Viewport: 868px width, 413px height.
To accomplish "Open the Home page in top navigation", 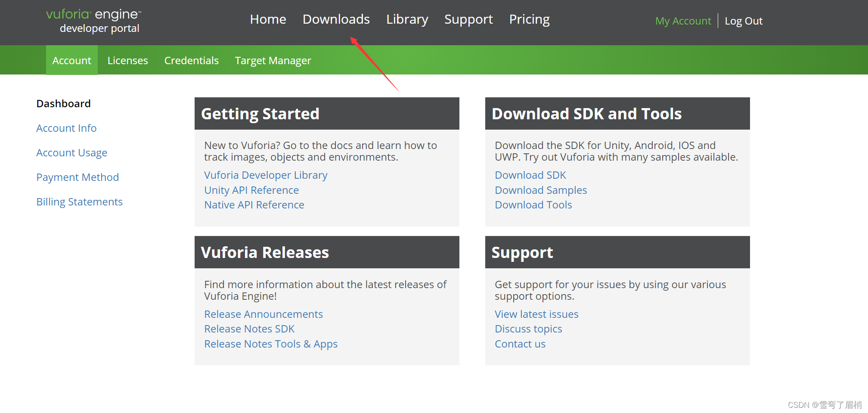I will coord(268,19).
